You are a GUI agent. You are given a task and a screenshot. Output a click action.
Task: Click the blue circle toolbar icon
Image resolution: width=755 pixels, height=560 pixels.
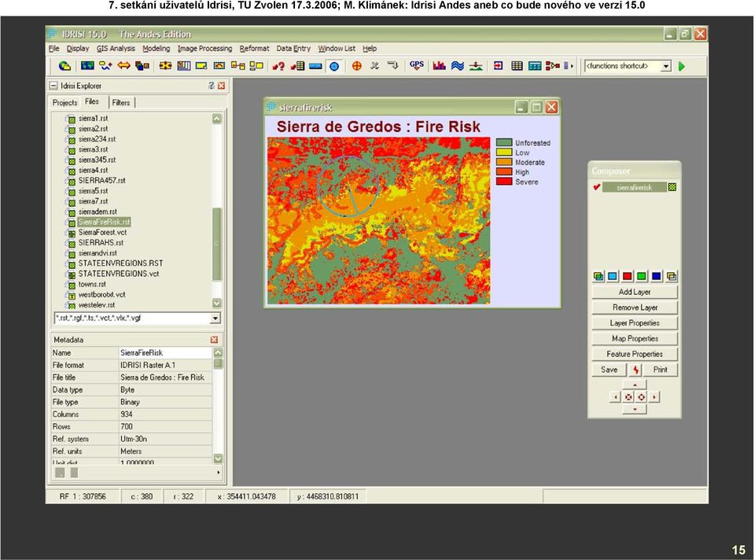point(334,66)
